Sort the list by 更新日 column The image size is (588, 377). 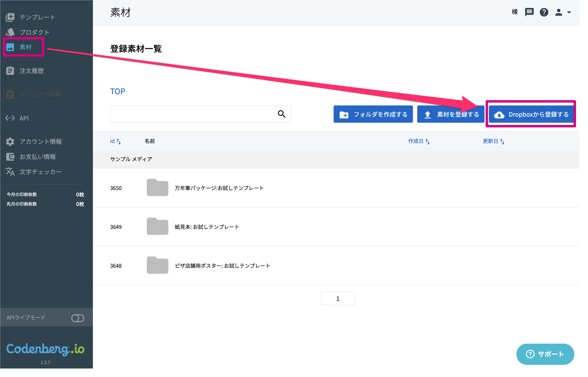click(x=493, y=141)
